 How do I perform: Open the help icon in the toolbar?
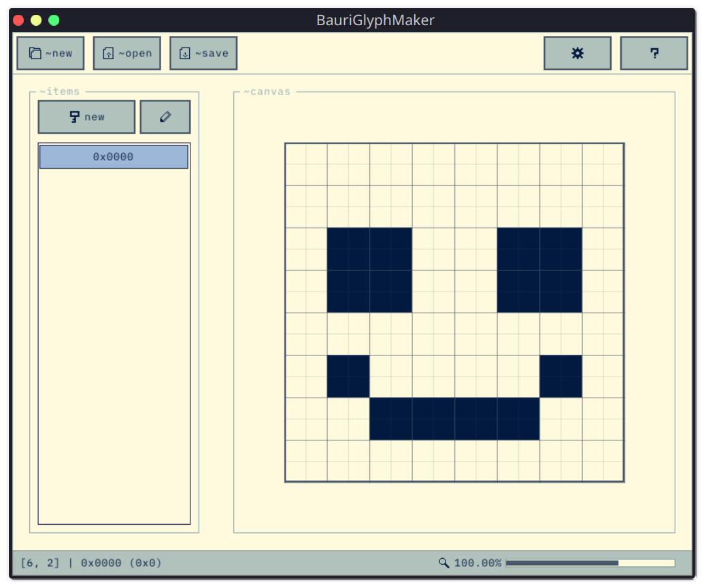pyautogui.click(x=654, y=52)
